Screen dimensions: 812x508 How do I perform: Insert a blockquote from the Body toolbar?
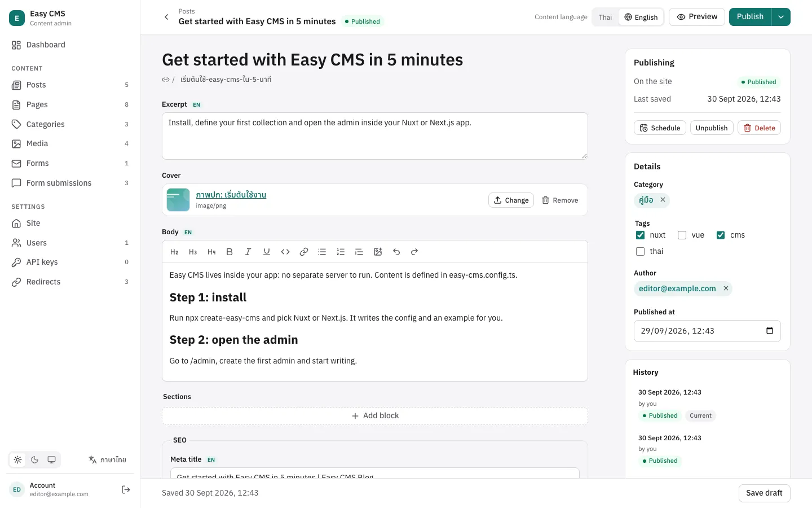(359, 252)
